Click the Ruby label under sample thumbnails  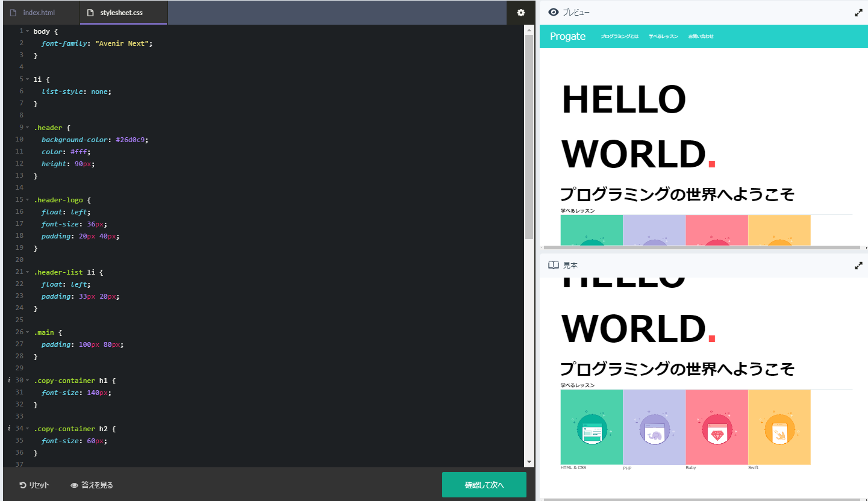(x=692, y=468)
